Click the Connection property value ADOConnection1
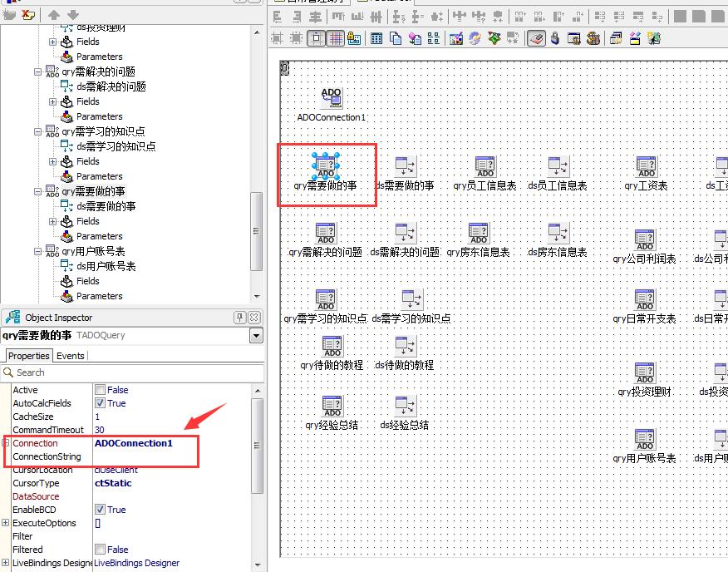728x572 pixels. [134, 443]
